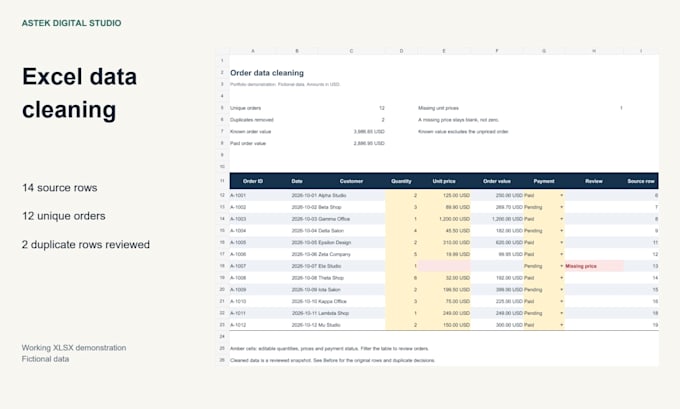Select the unit price cell '310.00 USD'

[x=444, y=242]
